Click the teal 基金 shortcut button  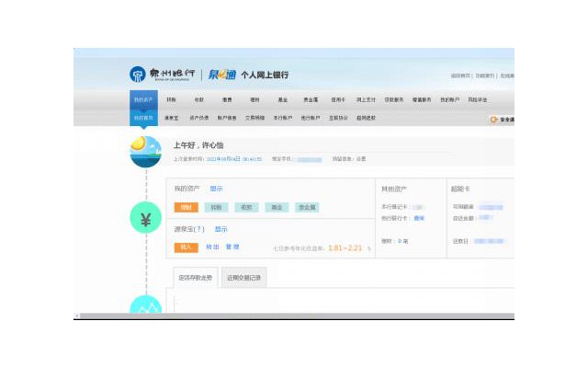tap(277, 207)
